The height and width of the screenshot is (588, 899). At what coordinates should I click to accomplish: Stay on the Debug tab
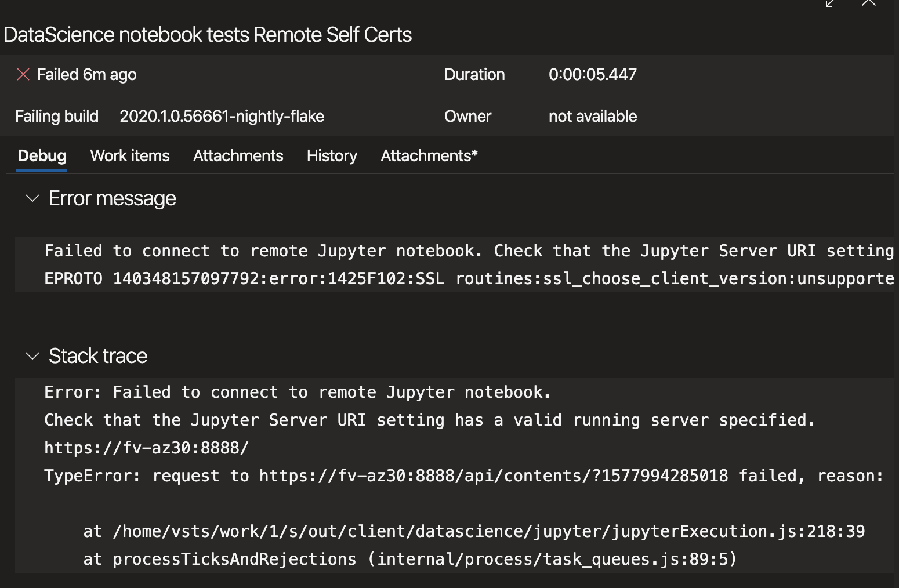pos(42,155)
